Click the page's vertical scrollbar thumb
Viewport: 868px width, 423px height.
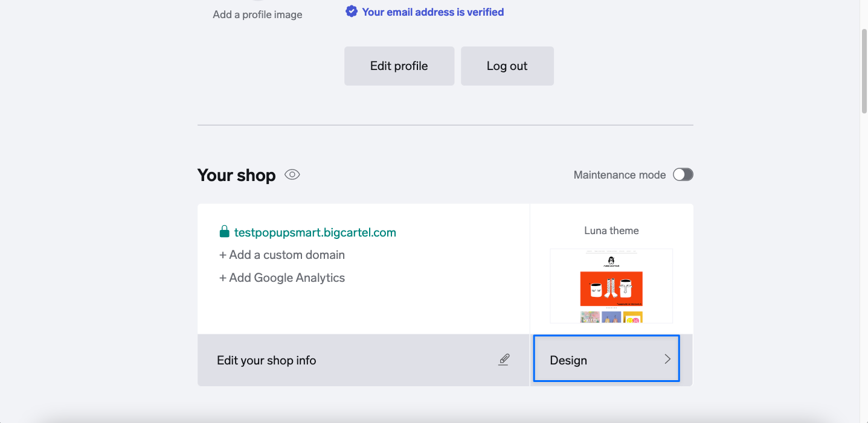click(863, 69)
